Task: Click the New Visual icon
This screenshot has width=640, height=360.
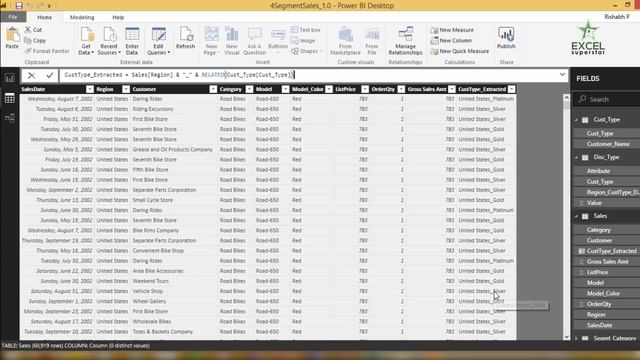Action: click(232, 41)
